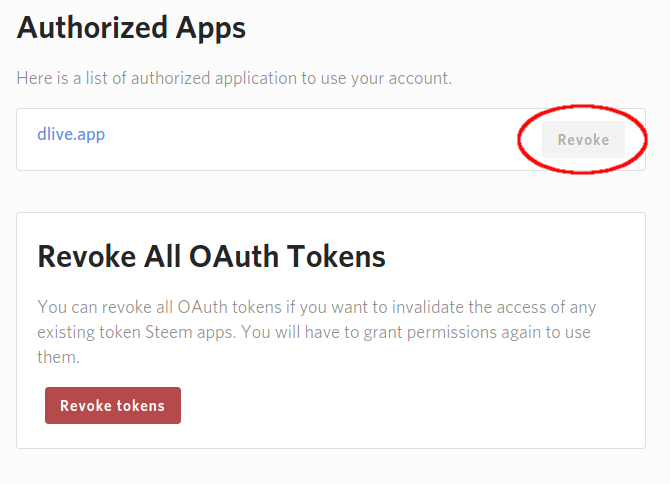Click the Revoke All OAuth Tokens heading

212,256
